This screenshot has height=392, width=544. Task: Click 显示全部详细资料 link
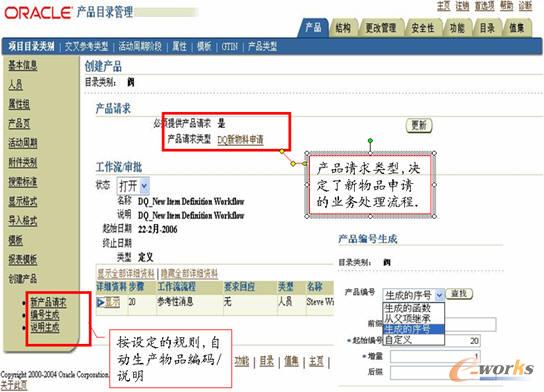tap(126, 273)
